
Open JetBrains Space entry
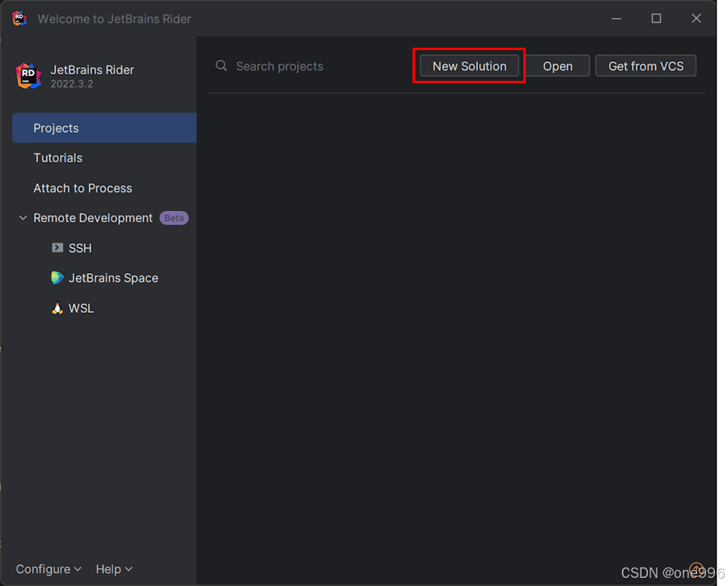point(113,278)
